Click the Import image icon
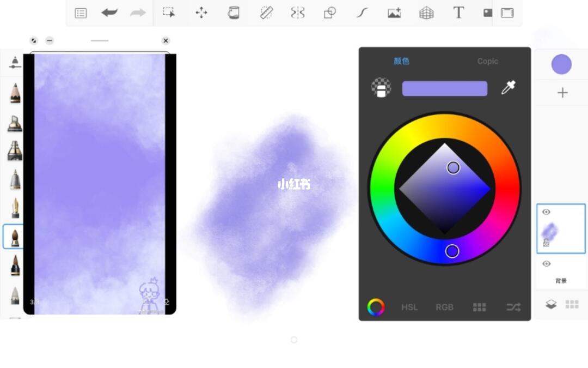Image resolution: width=588 pixels, height=368 pixels. (394, 13)
